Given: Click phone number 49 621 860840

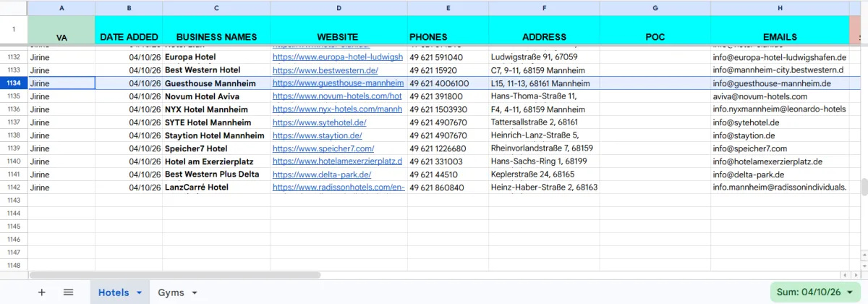Looking at the screenshot, I should coord(436,187).
